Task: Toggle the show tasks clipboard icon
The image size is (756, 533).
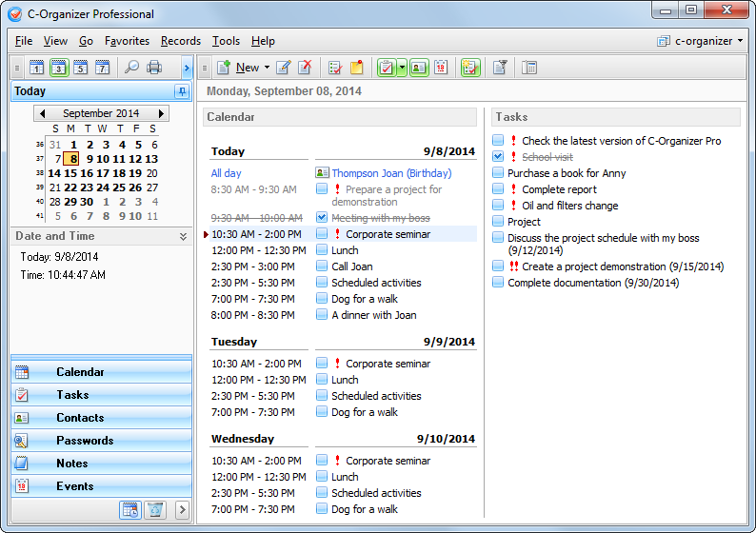Action: [x=387, y=68]
